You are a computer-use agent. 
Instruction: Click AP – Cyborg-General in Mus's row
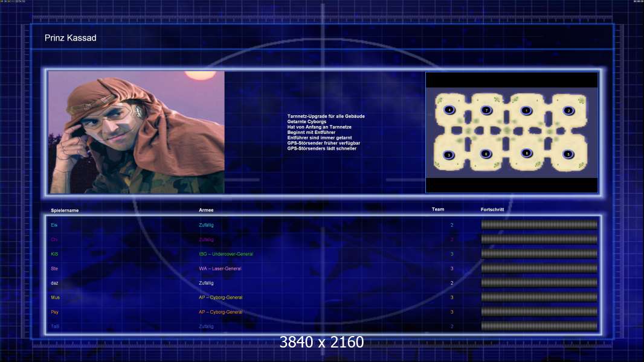pyautogui.click(x=221, y=297)
